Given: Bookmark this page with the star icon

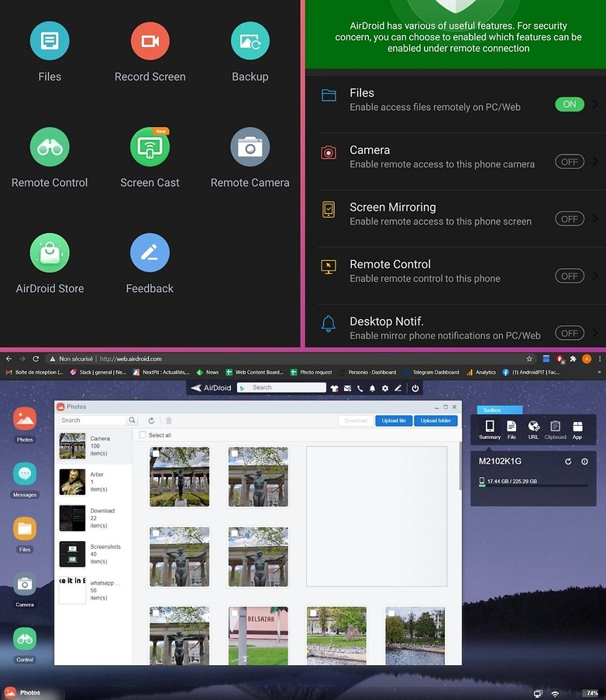Looking at the screenshot, I should [x=529, y=359].
